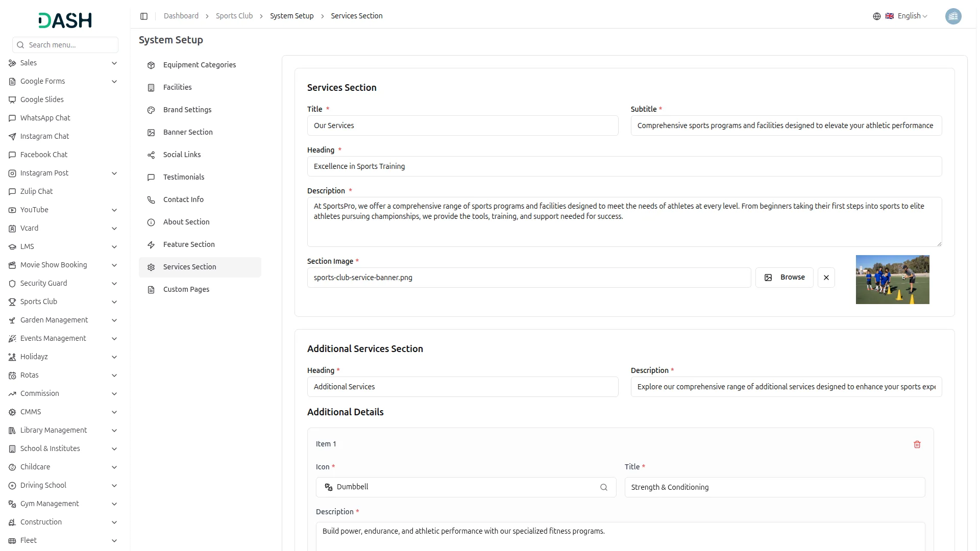Screen dimensions: 980x551
Task: Click the Feature Section lightning icon
Action: pyautogui.click(x=151, y=245)
